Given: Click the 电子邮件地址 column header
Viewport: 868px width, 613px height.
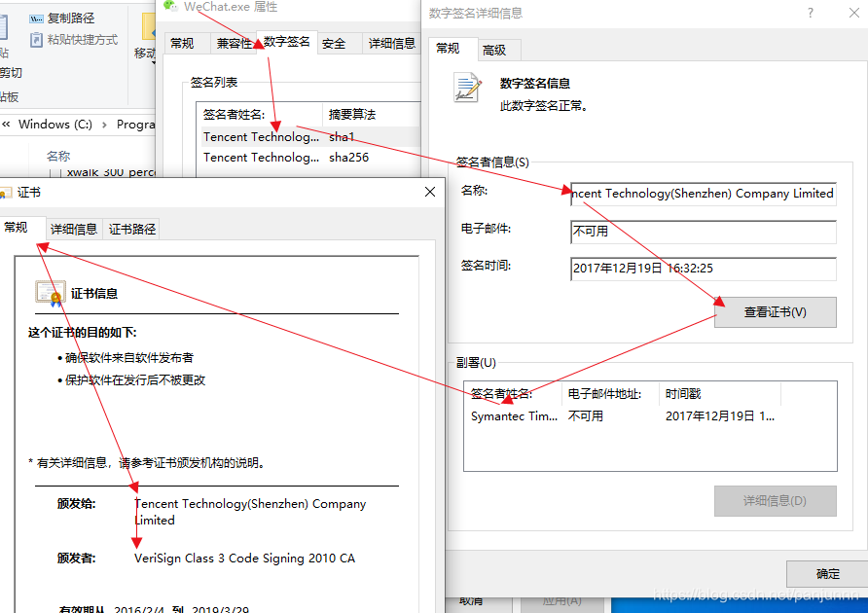Looking at the screenshot, I should [x=610, y=394].
